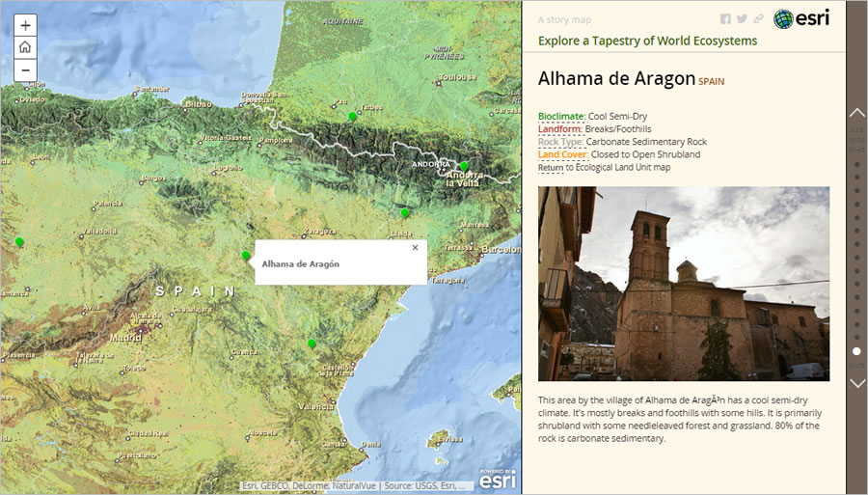Show the Landform layer
This screenshot has height=495, width=868.
[x=560, y=129]
